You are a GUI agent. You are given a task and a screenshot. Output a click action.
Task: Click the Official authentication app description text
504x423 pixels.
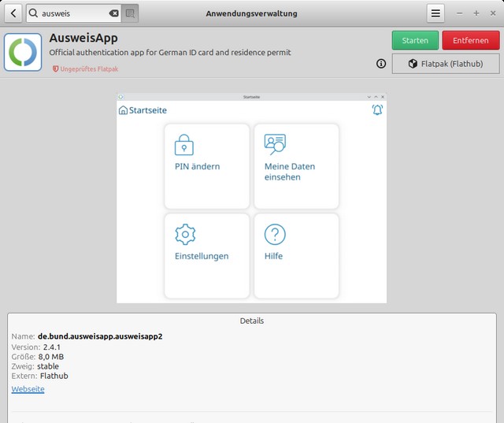(170, 53)
